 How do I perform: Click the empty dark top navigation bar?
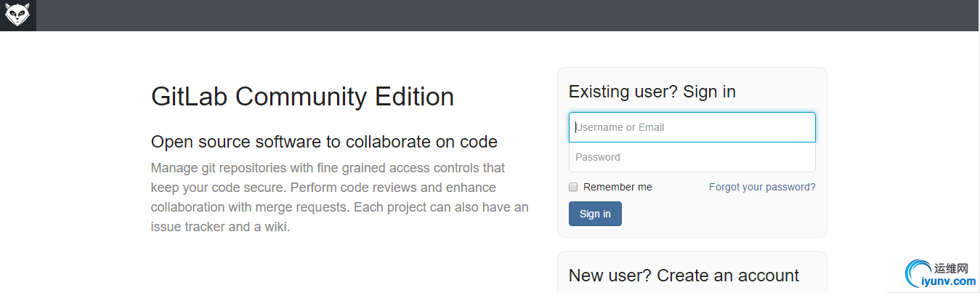click(x=509, y=15)
